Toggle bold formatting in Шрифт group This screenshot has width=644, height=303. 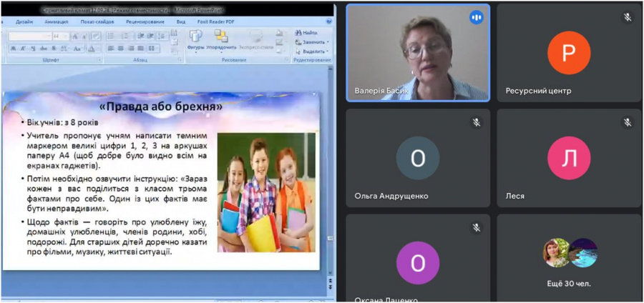(13, 49)
